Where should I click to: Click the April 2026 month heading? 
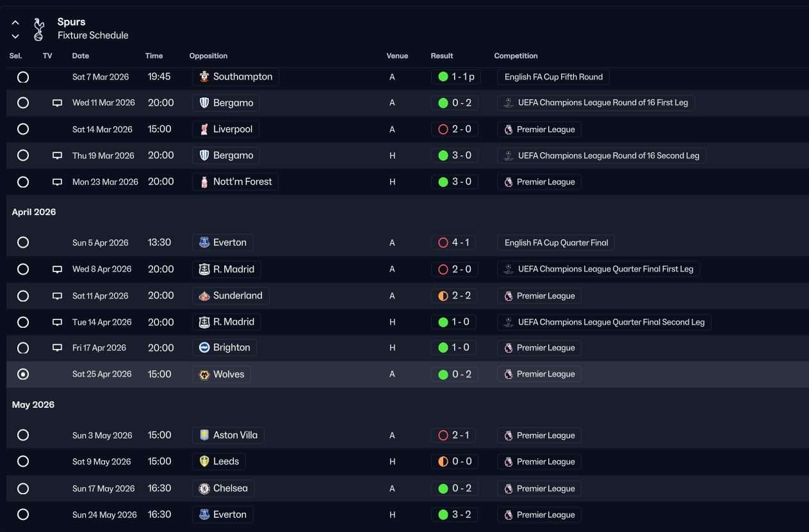pyautogui.click(x=34, y=212)
